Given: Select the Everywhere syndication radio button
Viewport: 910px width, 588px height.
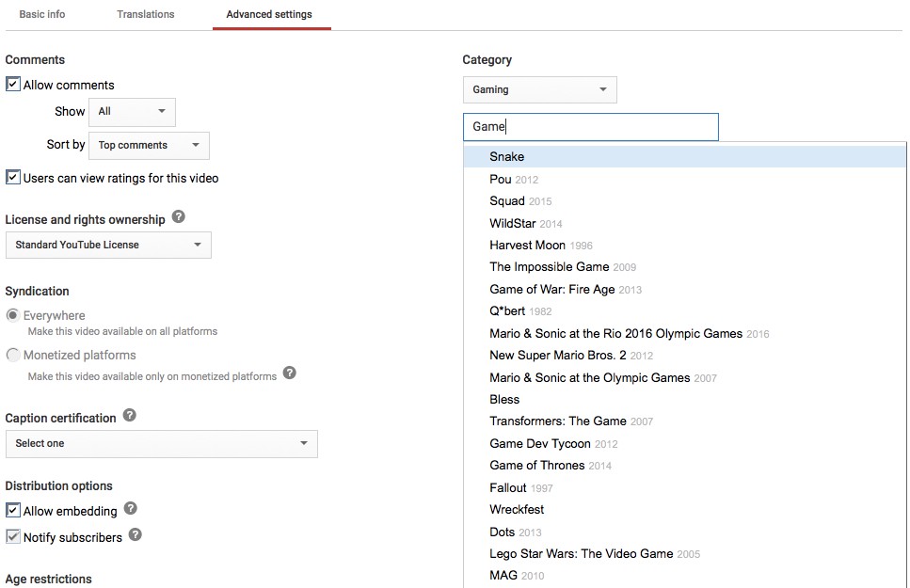Looking at the screenshot, I should tap(11, 315).
